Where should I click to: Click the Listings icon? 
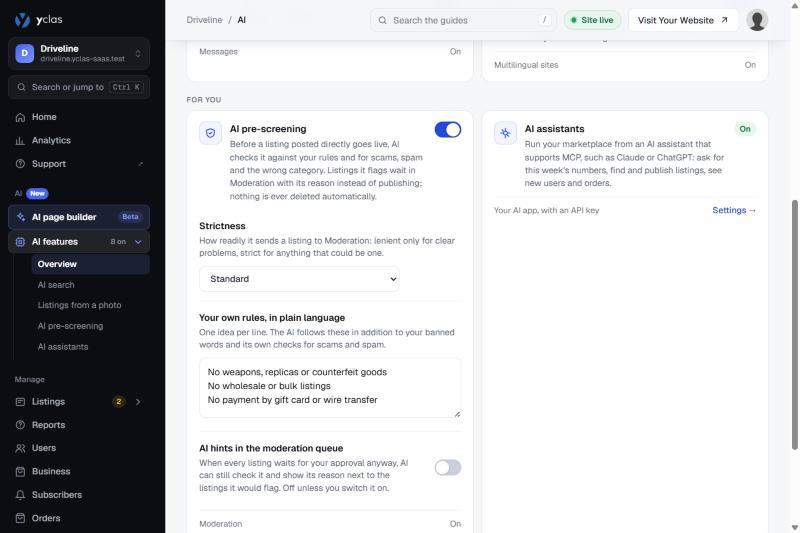pyautogui.click(x=20, y=402)
